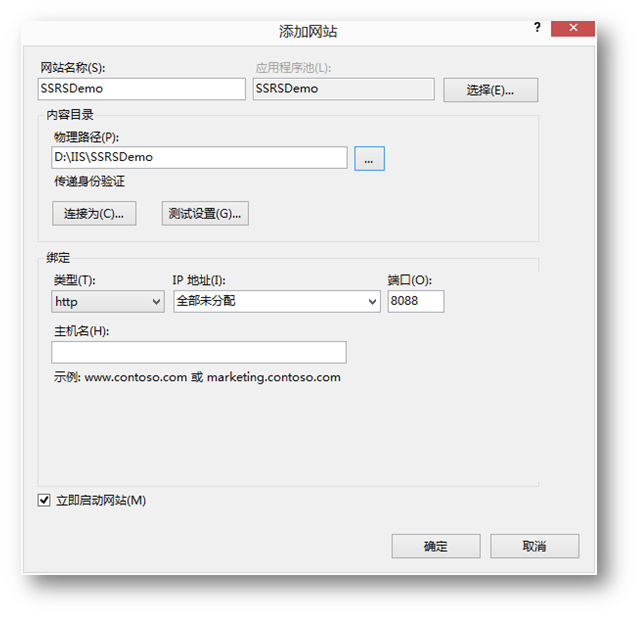
Task: Click the 添加网站 title bar text
Action: [x=308, y=31]
